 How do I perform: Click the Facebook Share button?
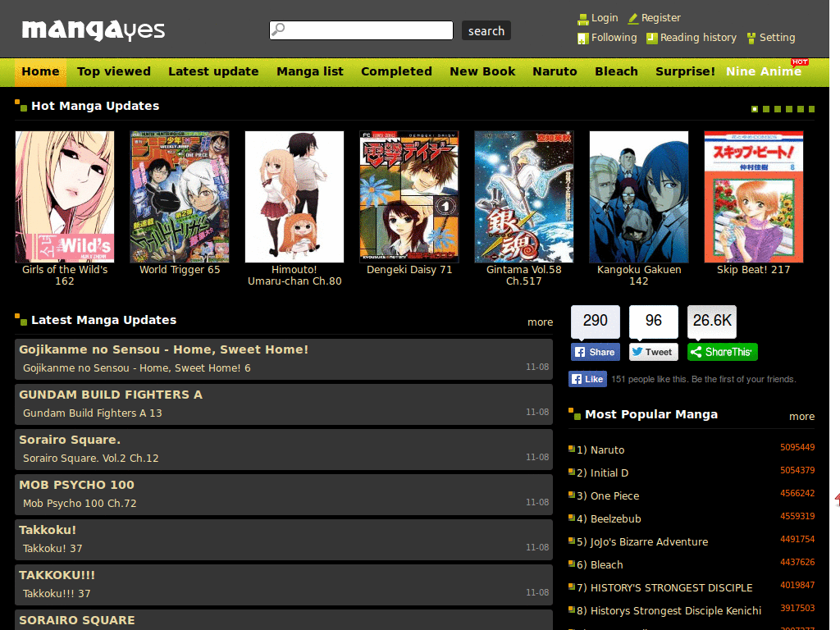coord(596,352)
